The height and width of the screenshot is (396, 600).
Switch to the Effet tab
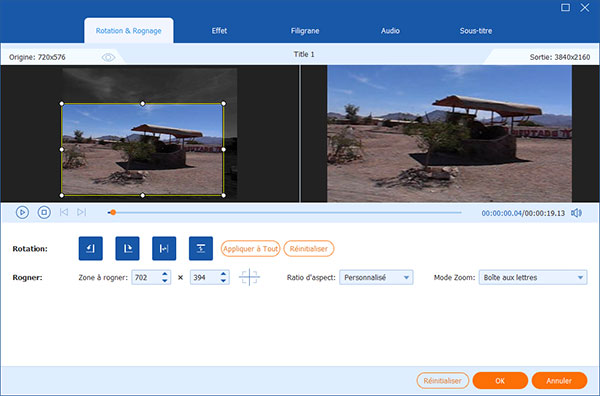[219, 31]
